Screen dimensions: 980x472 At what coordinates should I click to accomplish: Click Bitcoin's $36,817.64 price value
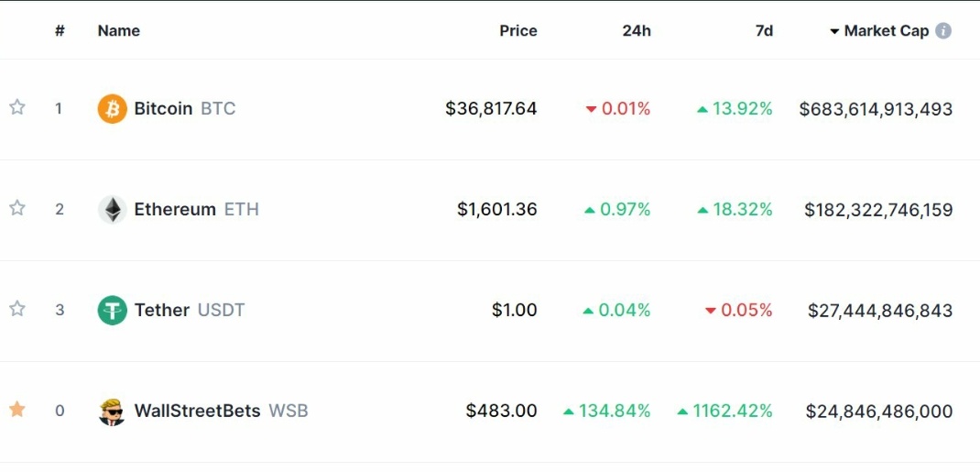[491, 109]
